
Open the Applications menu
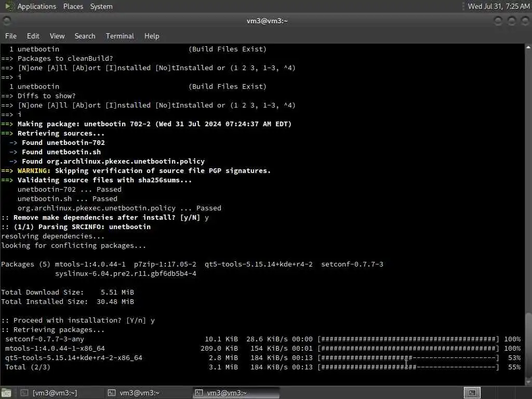pos(37,6)
